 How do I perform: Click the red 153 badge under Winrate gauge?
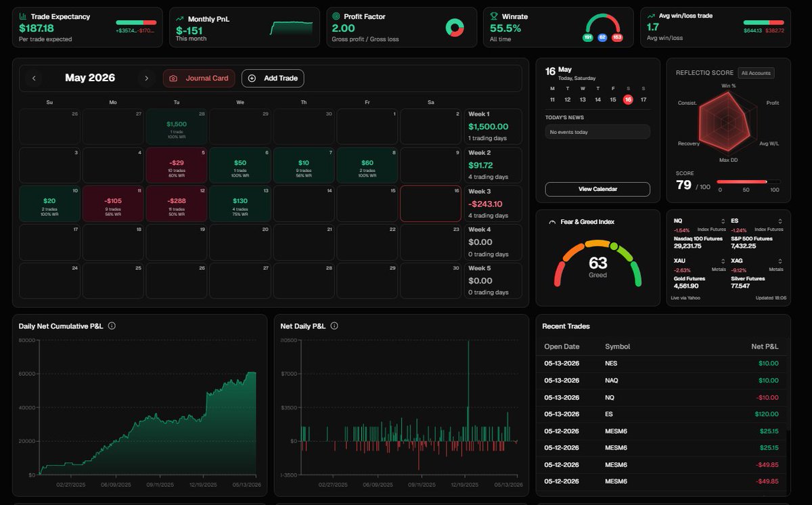pos(617,38)
